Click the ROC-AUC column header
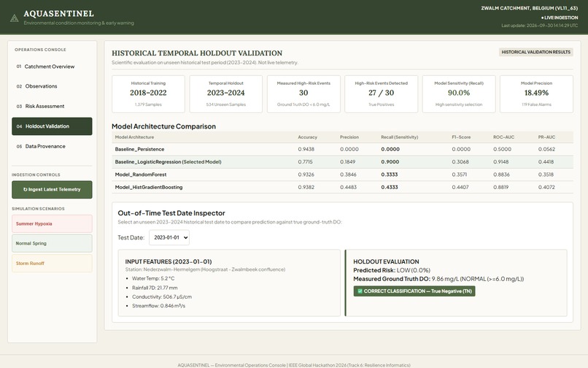The height and width of the screenshot is (368, 588). (x=503, y=137)
